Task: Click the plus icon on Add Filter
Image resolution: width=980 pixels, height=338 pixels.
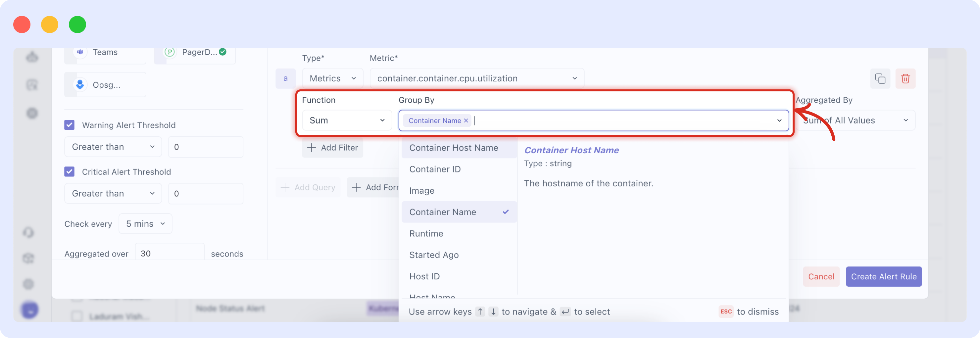Action: coord(311,148)
